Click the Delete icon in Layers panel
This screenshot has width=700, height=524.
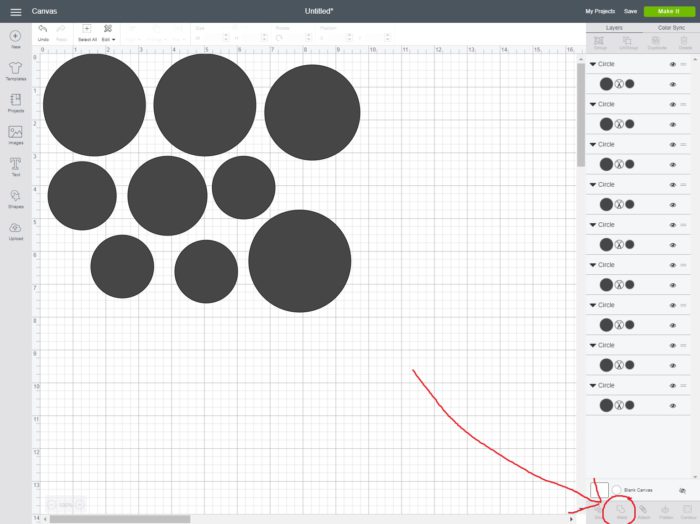pos(685,42)
